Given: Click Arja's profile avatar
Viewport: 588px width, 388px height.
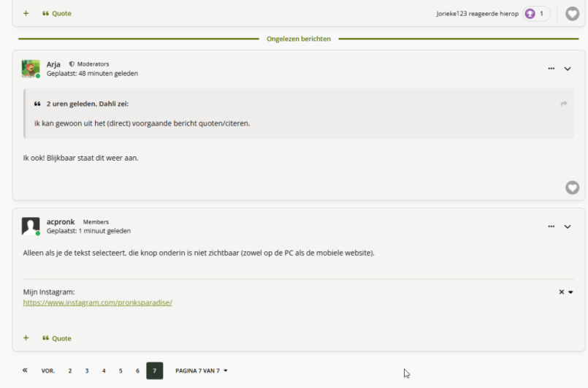Looking at the screenshot, I should (31, 69).
